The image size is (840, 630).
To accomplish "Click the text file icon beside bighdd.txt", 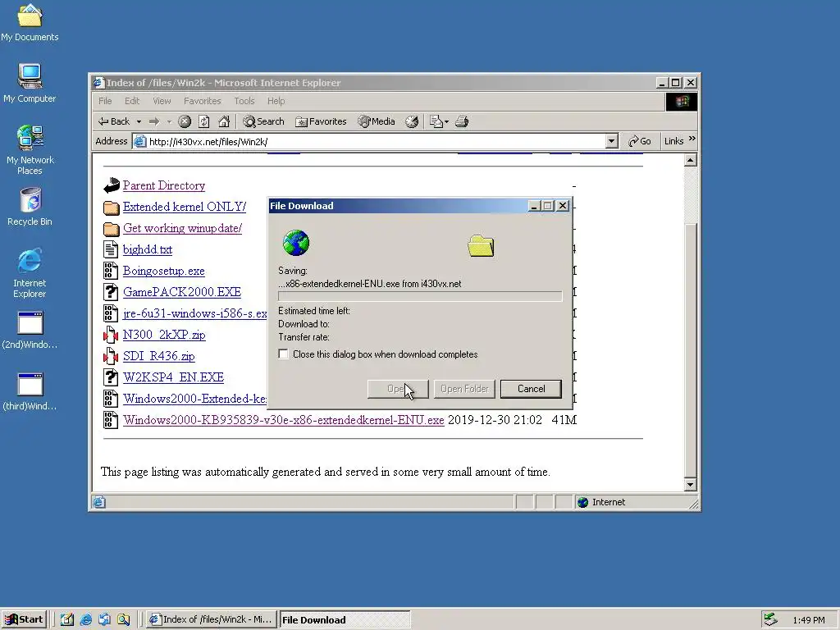I will [x=111, y=249].
